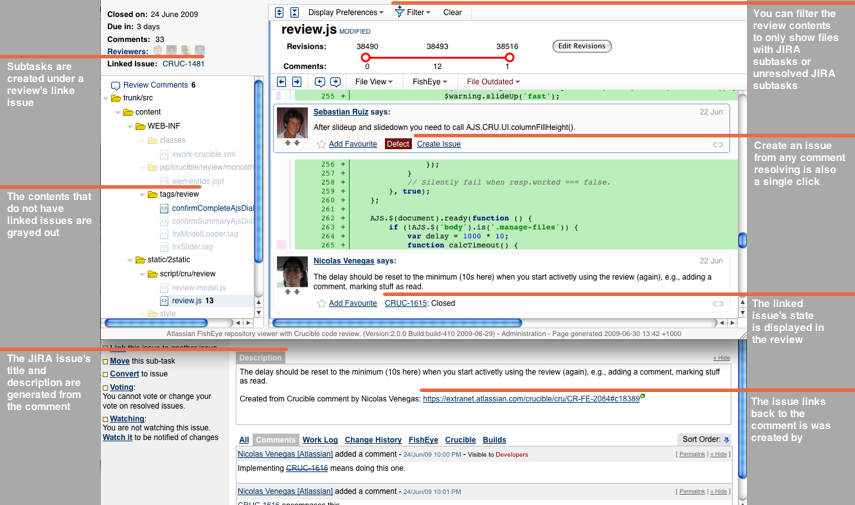Click the WEB-INF folder icon
Screen dimensions: 855x505
[140, 126]
